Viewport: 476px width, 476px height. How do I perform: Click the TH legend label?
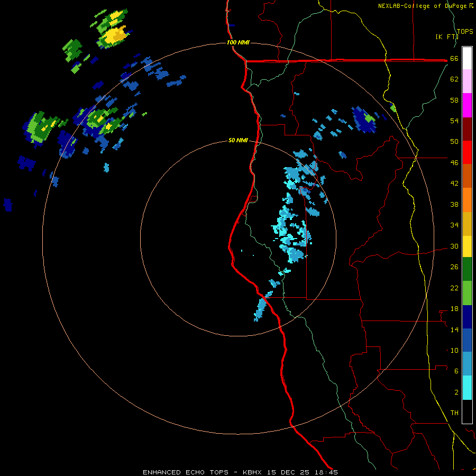click(x=454, y=413)
